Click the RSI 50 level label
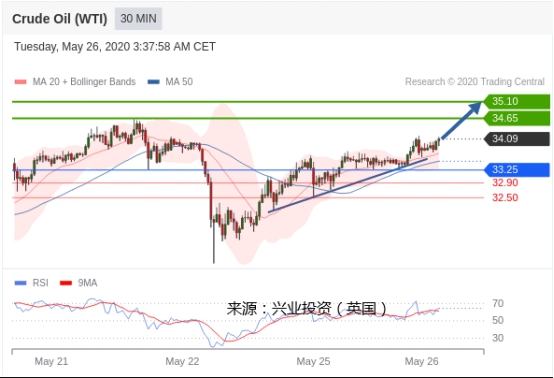 click(498, 320)
